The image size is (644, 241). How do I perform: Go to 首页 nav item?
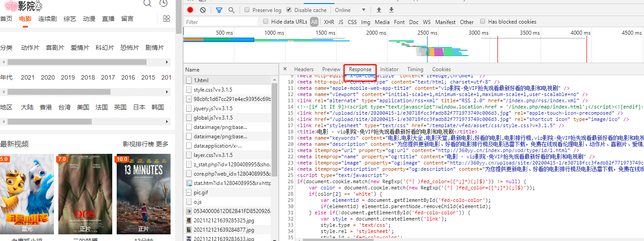point(6,19)
